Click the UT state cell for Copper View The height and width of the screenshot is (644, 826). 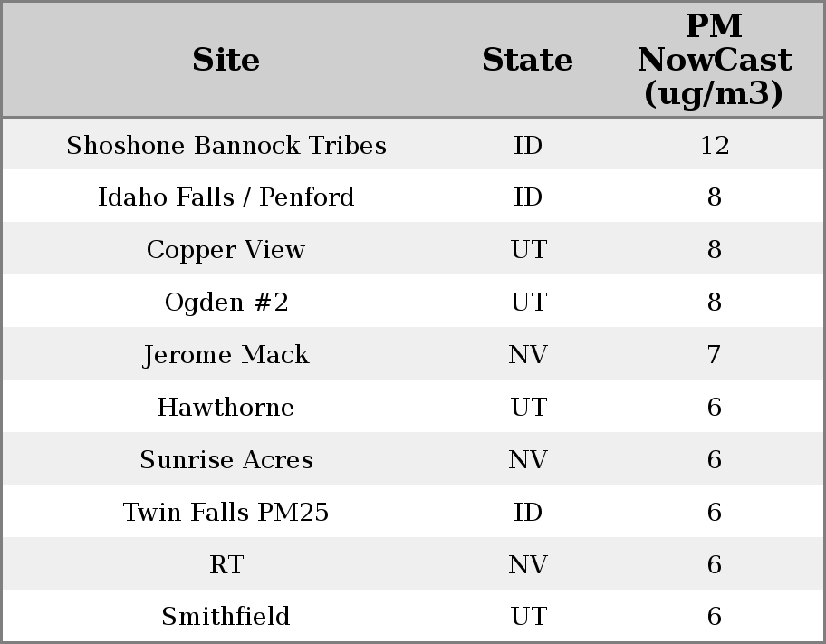pos(528,250)
